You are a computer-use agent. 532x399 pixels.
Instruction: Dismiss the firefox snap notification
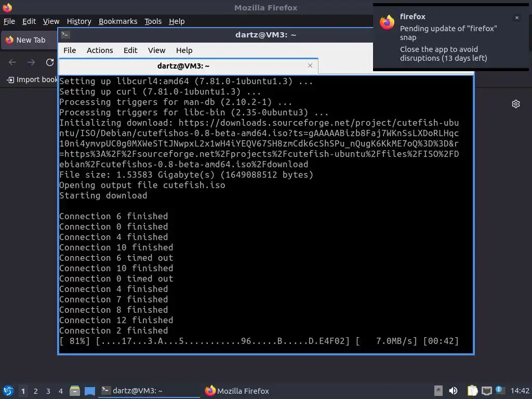click(517, 18)
